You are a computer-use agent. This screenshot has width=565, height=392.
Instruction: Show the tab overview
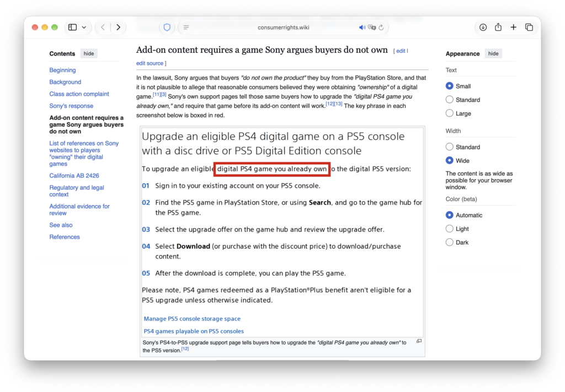click(x=529, y=28)
